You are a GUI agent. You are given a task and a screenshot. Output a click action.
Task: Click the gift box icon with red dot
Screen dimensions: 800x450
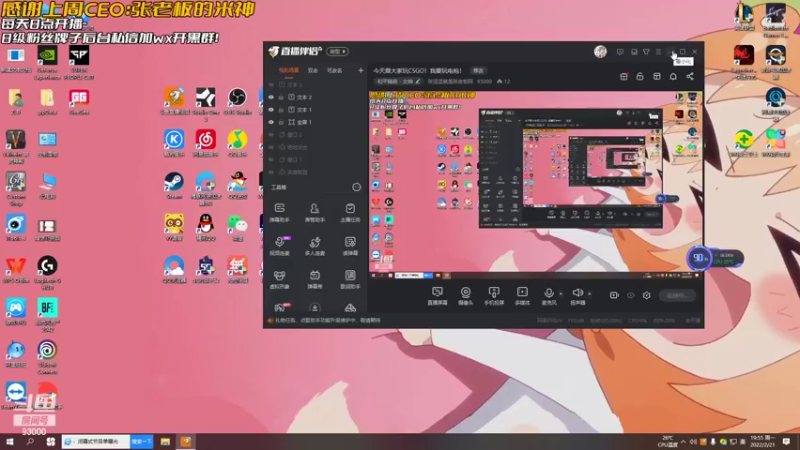coord(623,77)
